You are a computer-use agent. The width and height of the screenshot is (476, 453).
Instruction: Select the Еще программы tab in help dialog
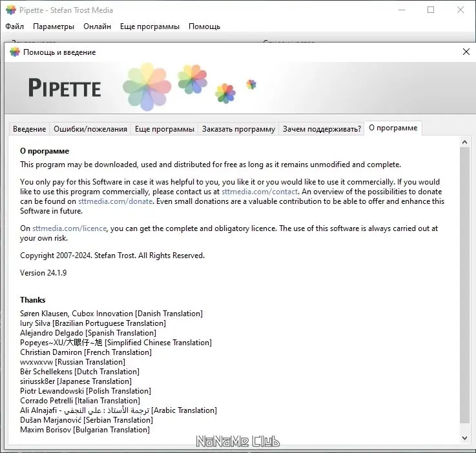(x=165, y=129)
